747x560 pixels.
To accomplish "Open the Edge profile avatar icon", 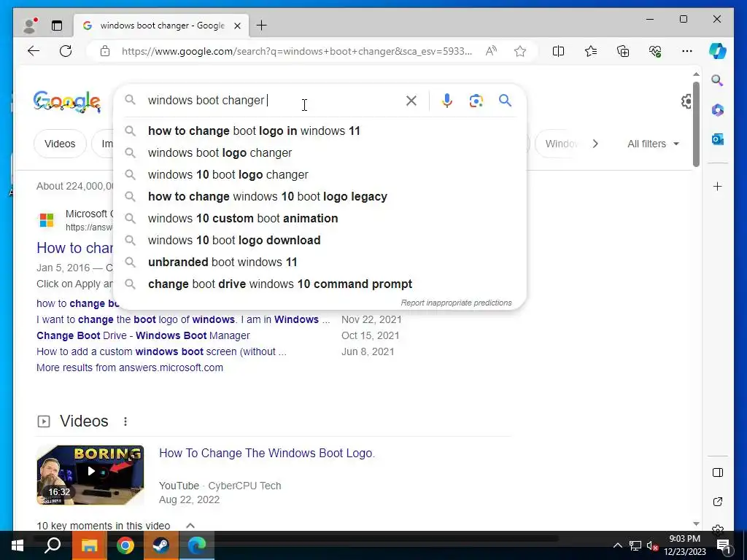I will (31, 26).
